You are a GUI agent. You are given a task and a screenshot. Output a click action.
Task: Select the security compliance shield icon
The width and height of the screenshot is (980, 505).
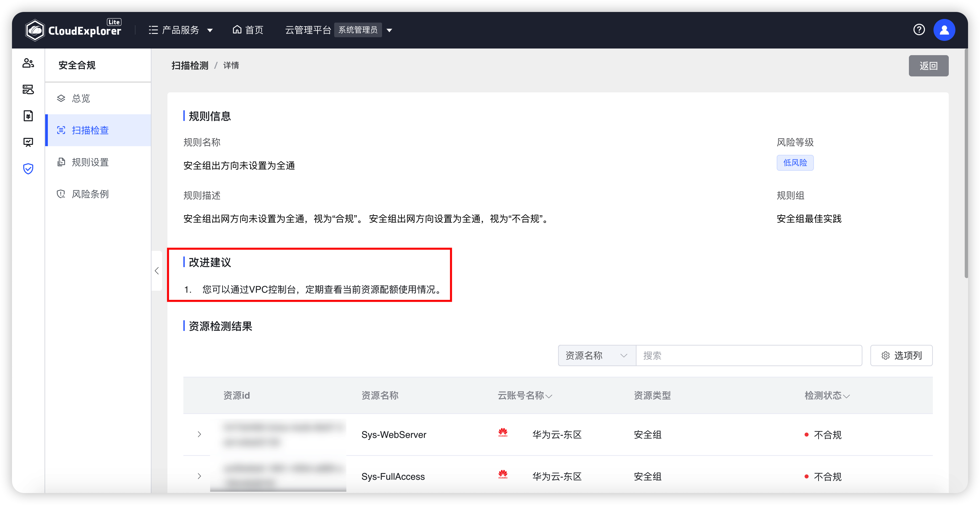pyautogui.click(x=28, y=168)
